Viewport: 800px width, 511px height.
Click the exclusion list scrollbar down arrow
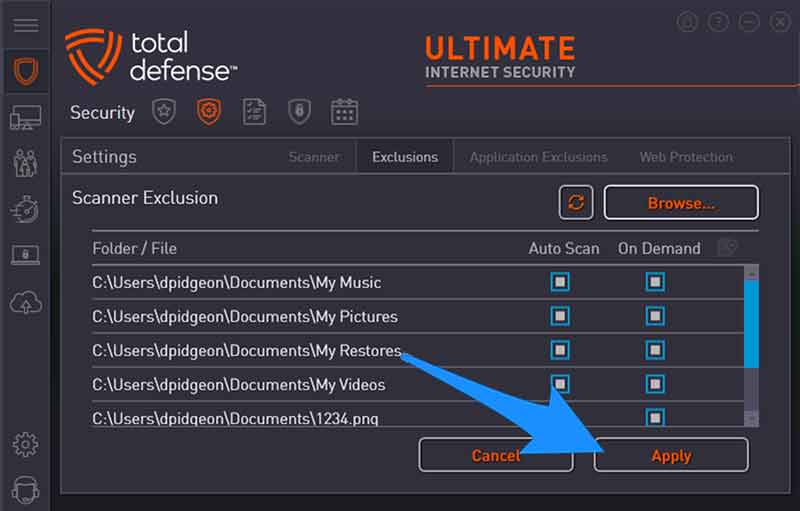click(x=751, y=419)
